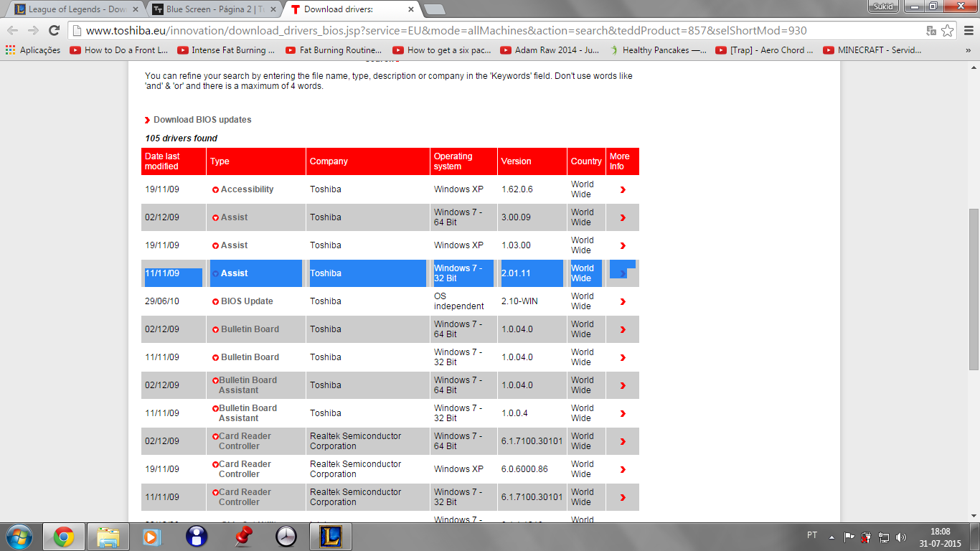Open a new browser tab
980x551 pixels.
[x=434, y=9]
